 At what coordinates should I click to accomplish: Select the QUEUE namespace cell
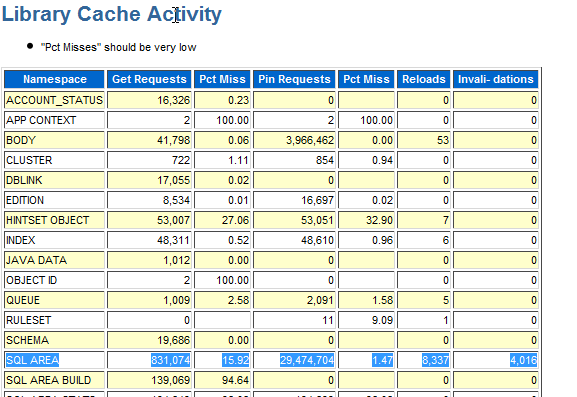tap(54, 300)
